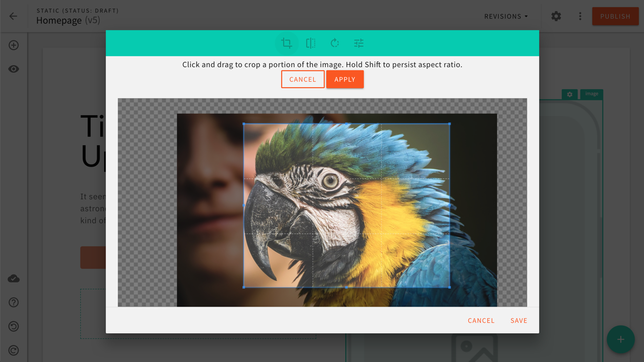Expand the Revisions dropdown
The height and width of the screenshot is (362, 644).
(x=506, y=16)
